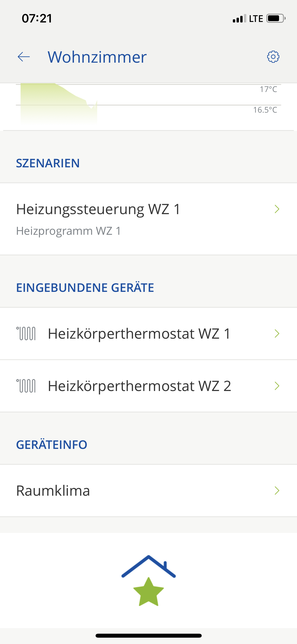Open the Raumklima info entry
This screenshot has width=297, height=644.
coord(53,491)
